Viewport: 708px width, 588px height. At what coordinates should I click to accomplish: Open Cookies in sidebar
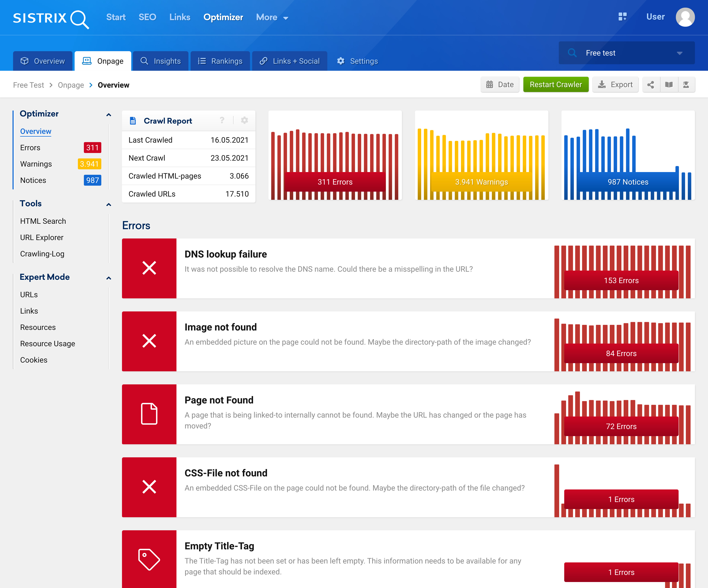coord(34,360)
